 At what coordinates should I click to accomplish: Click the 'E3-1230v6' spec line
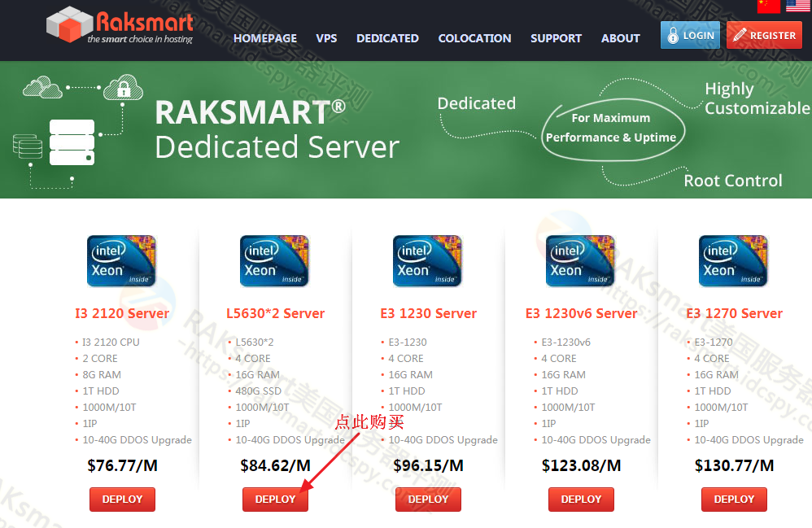click(x=565, y=343)
